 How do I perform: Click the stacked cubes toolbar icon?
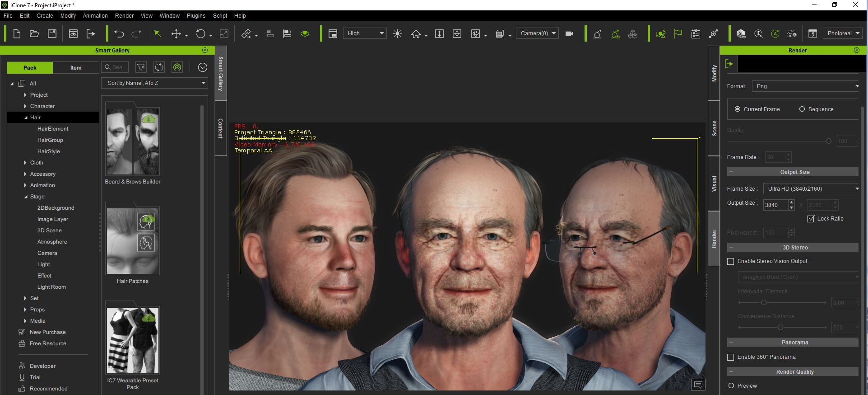[x=633, y=33]
